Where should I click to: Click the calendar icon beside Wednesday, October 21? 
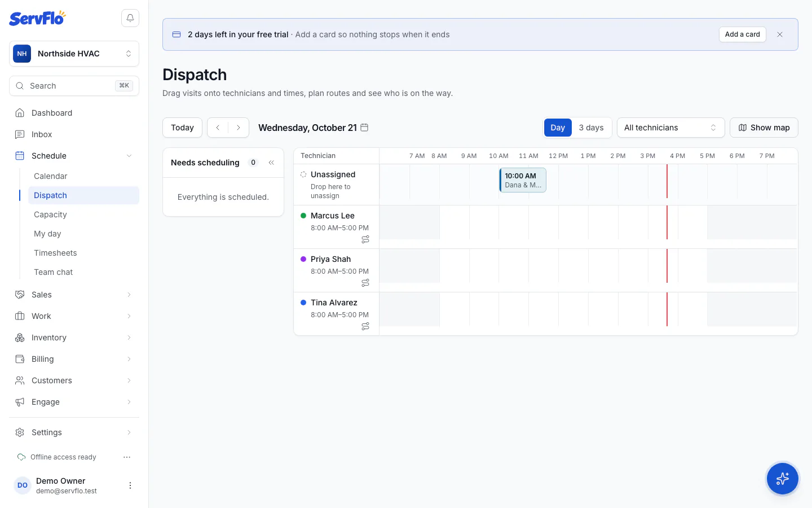[364, 128]
